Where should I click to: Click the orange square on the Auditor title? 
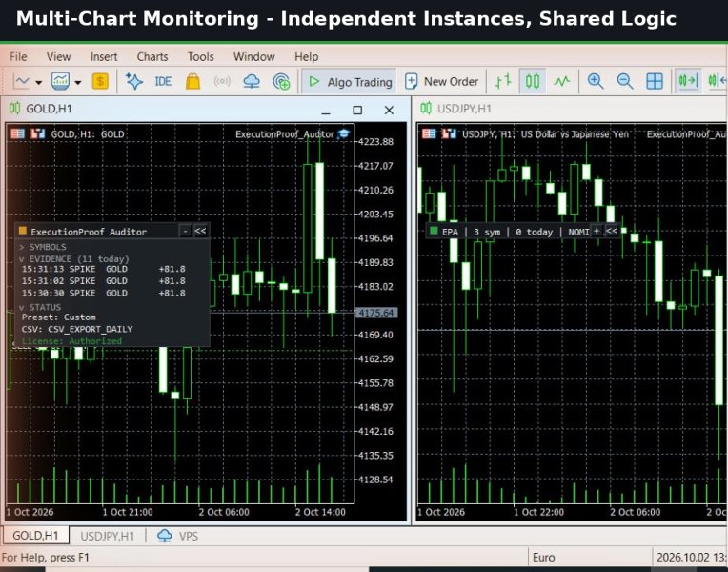click(x=22, y=231)
